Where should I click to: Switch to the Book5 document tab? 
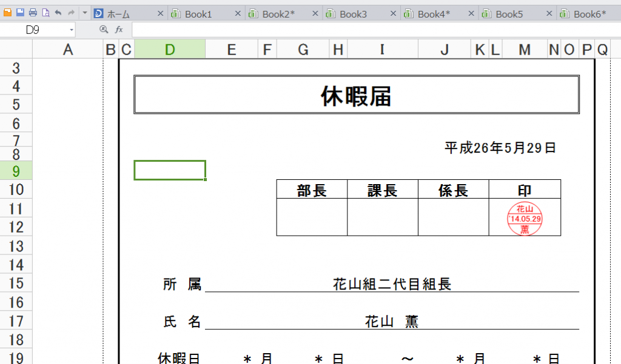click(511, 12)
